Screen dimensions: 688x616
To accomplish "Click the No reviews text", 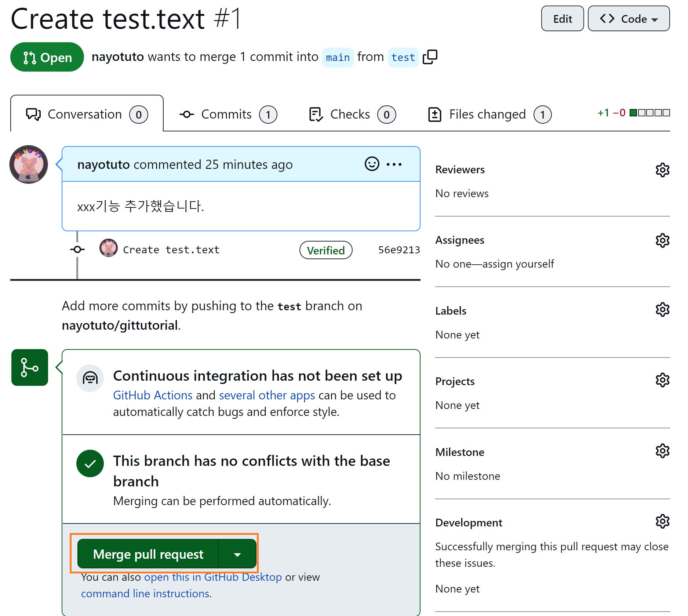I will coord(462,193).
